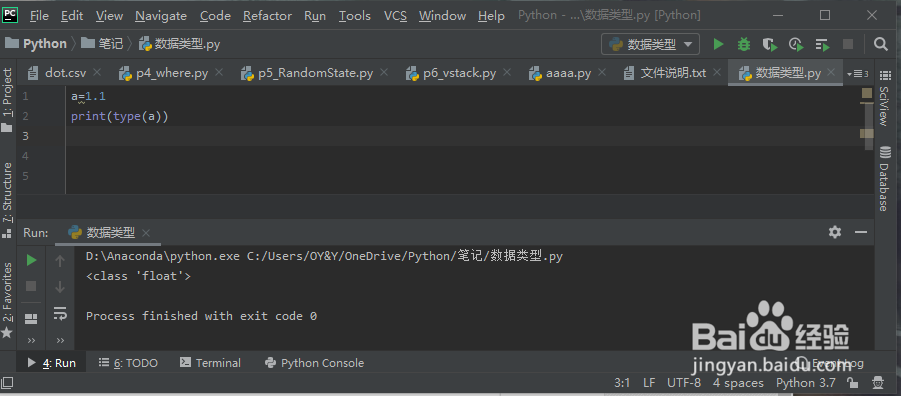This screenshot has width=901, height=396.
Task: Open the Run menu
Action: [315, 16]
